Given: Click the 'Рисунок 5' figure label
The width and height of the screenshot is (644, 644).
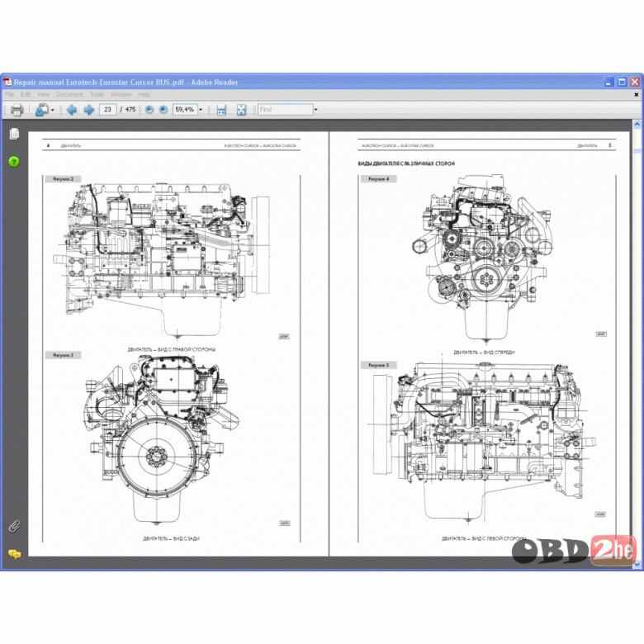Looking at the screenshot, I should tap(378, 365).
